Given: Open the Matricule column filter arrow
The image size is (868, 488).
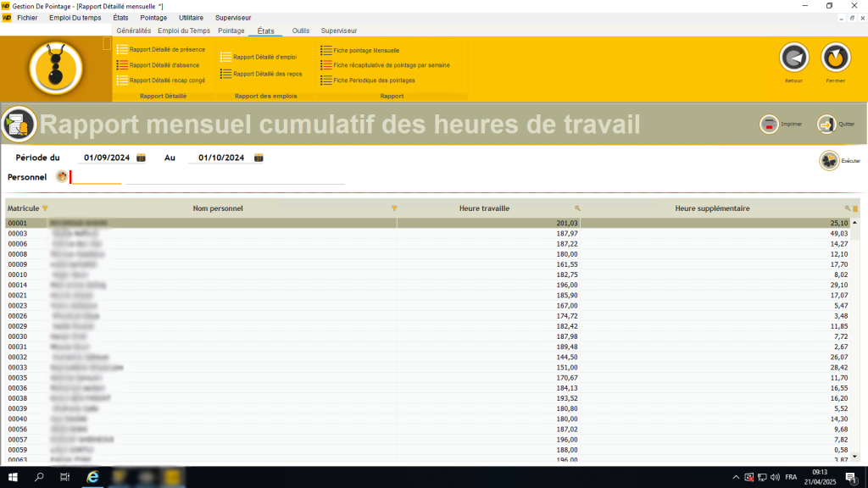Looking at the screenshot, I should click(x=45, y=208).
